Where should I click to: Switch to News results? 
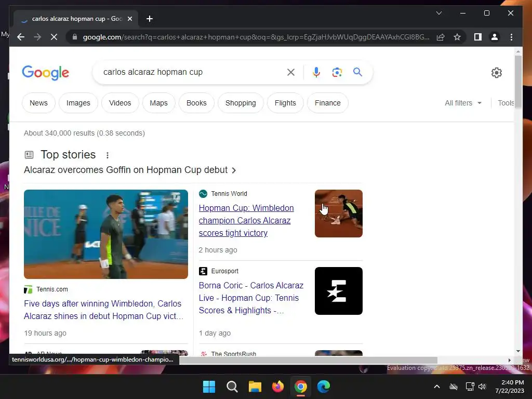[38, 103]
